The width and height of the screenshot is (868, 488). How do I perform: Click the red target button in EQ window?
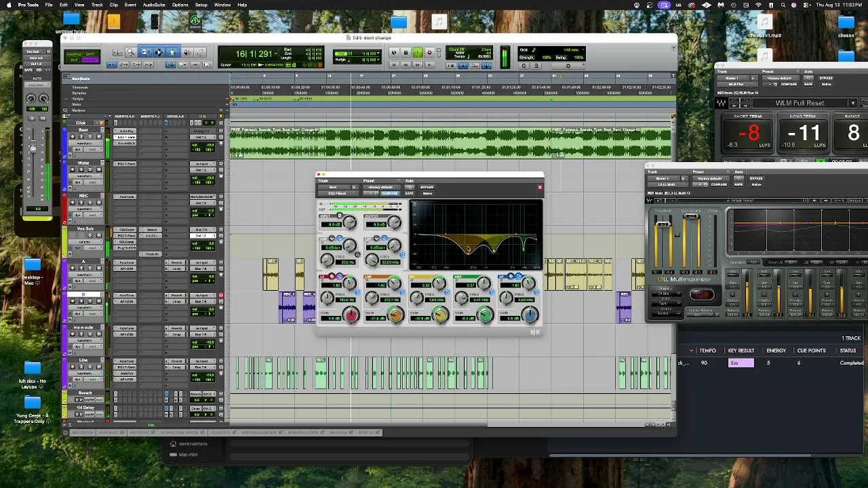tap(540, 187)
